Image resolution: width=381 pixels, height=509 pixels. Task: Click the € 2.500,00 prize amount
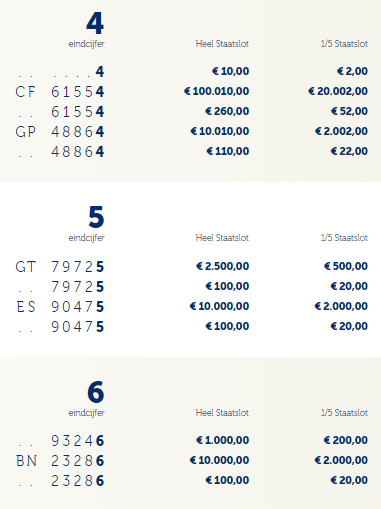point(222,266)
